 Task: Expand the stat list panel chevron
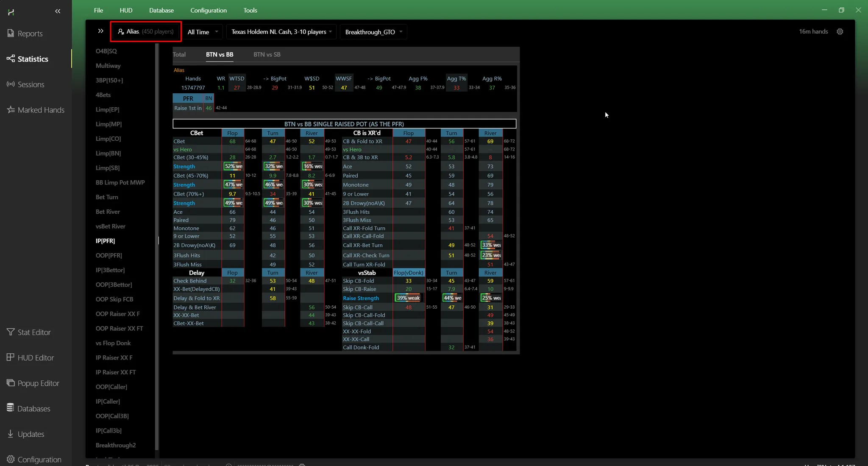point(100,31)
